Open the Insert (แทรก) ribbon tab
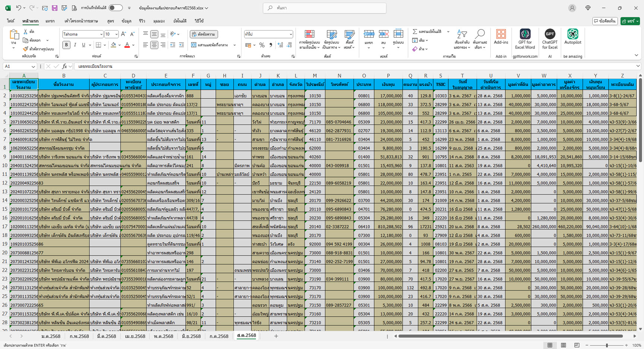 [x=50, y=21]
